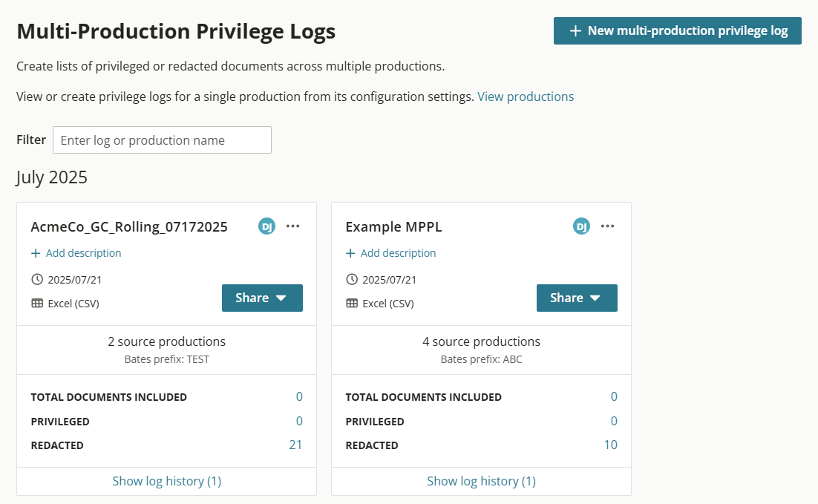Show log history for Example MPPL
The width and height of the screenshot is (818, 504).
[x=481, y=481]
